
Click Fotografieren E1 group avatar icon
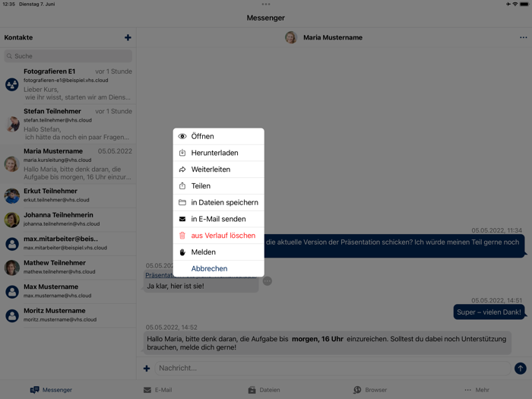[x=12, y=84]
